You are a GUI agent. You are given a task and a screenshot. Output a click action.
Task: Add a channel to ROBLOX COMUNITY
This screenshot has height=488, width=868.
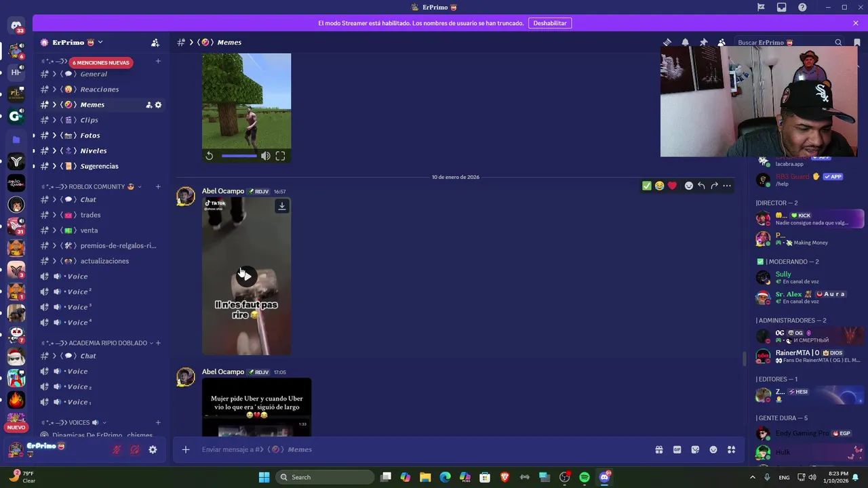(158, 186)
